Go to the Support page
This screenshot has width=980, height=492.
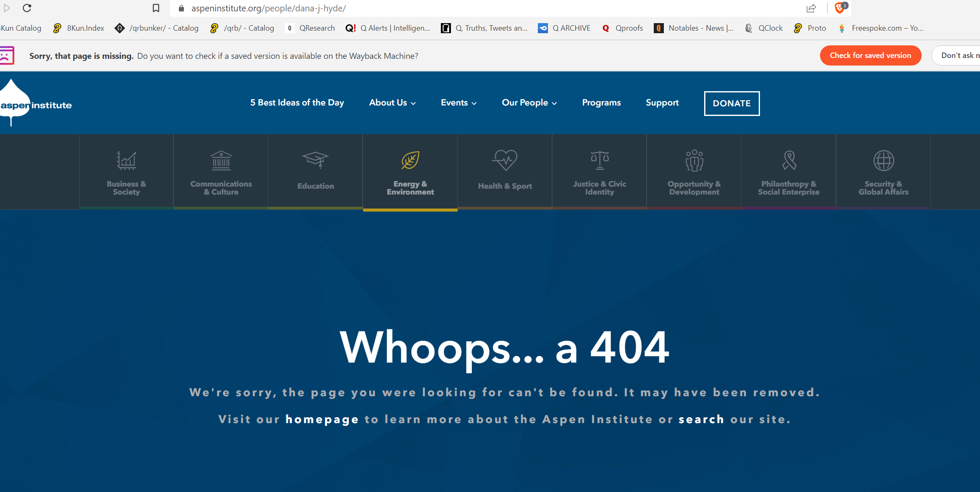[662, 103]
